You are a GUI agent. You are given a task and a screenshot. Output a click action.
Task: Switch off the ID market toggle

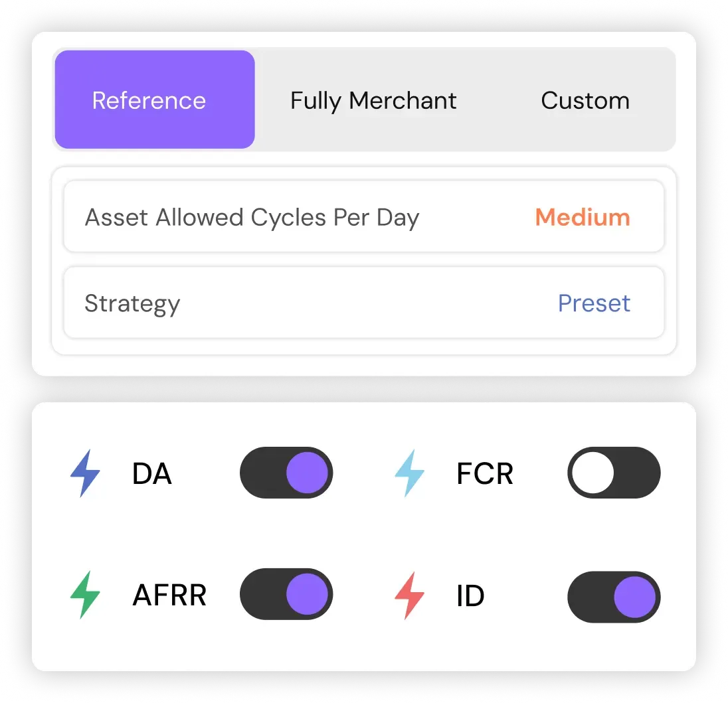tap(614, 597)
